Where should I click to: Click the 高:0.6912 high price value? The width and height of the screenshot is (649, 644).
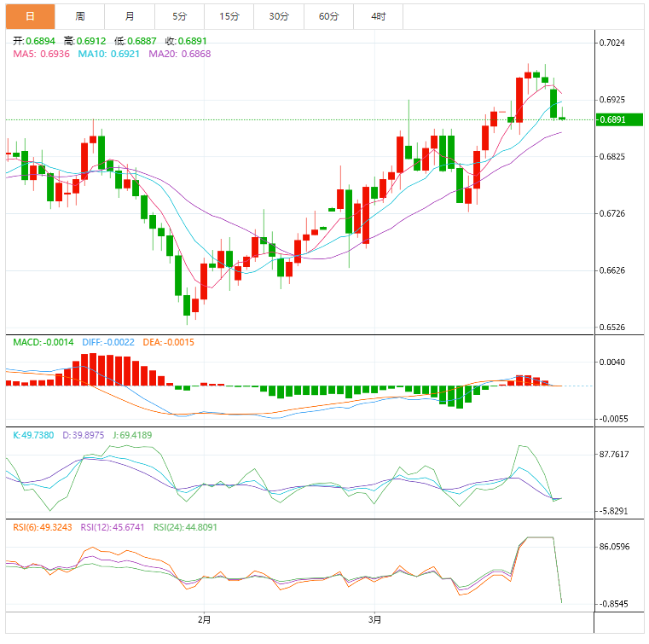click(84, 41)
